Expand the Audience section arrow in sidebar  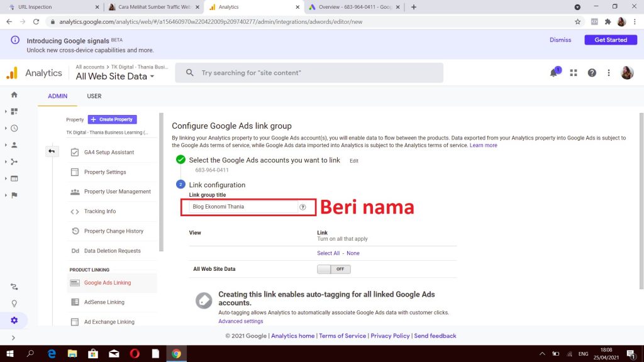(x=6, y=145)
